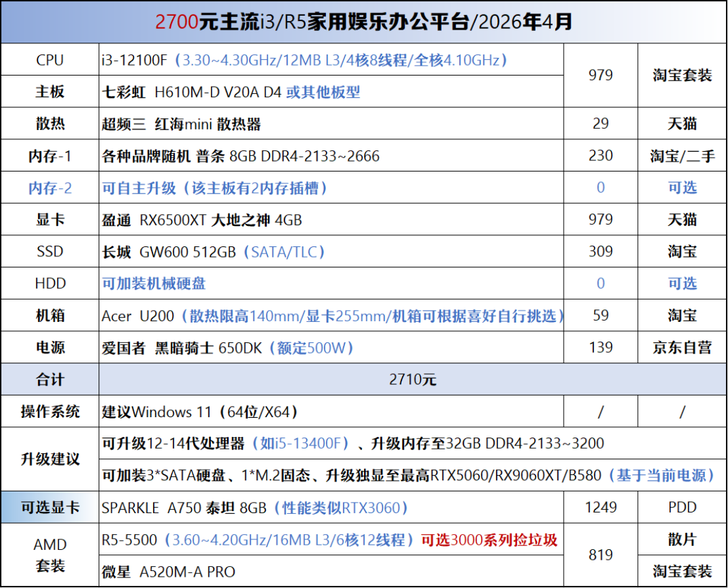Screen dimensions: 728x588
Task: Click the 可升级12-14代处理器 upgrade line
Action: pos(413,443)
